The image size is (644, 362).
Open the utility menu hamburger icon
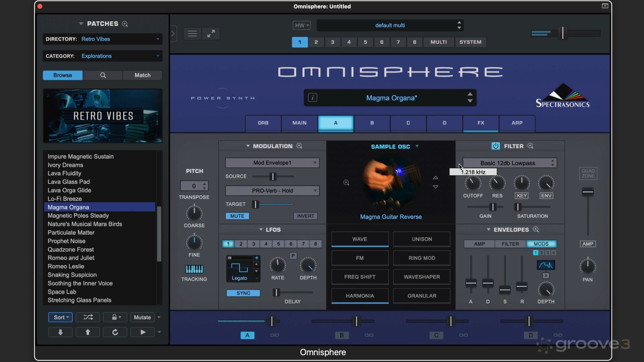coord(192,34)
